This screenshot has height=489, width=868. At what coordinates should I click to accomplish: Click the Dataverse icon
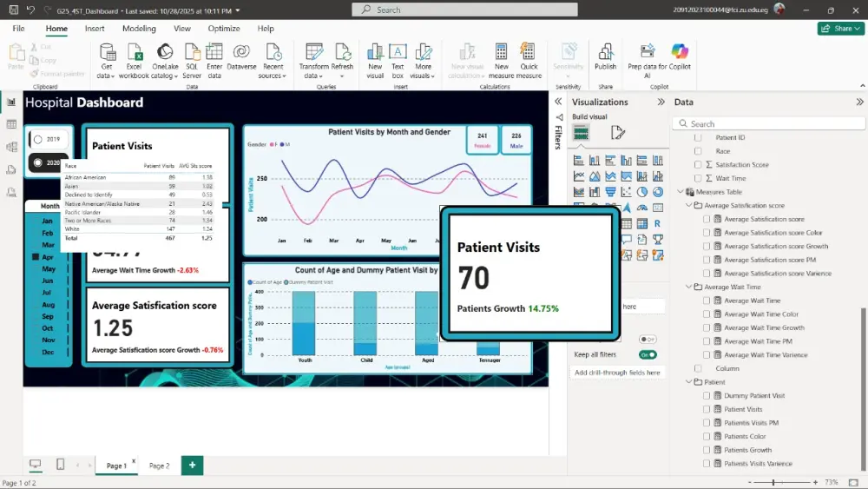241,57
